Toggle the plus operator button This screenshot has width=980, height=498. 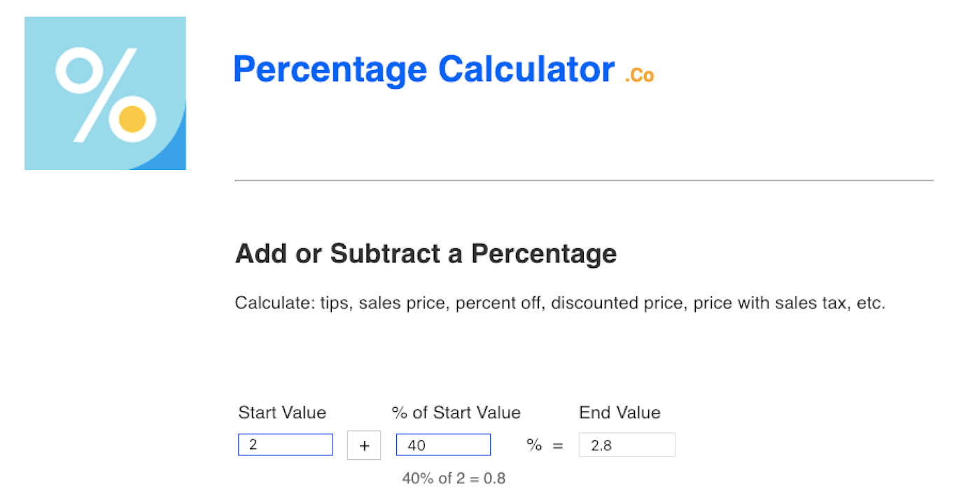click(x=364, y=446)
